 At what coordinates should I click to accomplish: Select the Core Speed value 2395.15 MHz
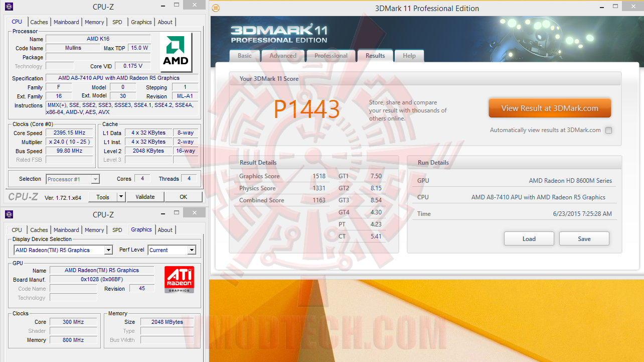pos(69,133)
